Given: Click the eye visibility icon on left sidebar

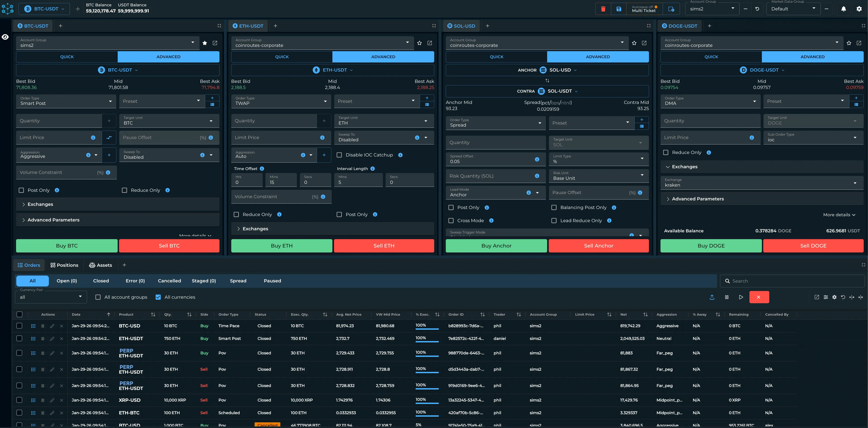Looking at the screenshot, I should (x=5, y=37).
